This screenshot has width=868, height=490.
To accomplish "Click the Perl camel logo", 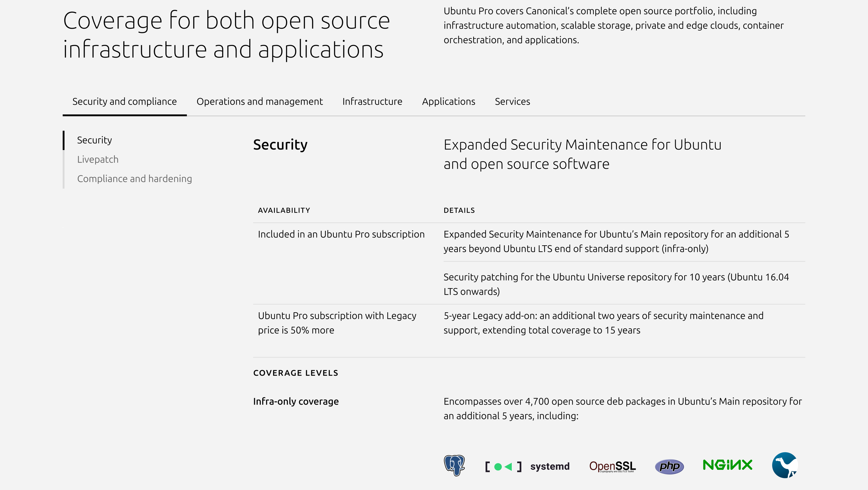I will coord(785,465).
